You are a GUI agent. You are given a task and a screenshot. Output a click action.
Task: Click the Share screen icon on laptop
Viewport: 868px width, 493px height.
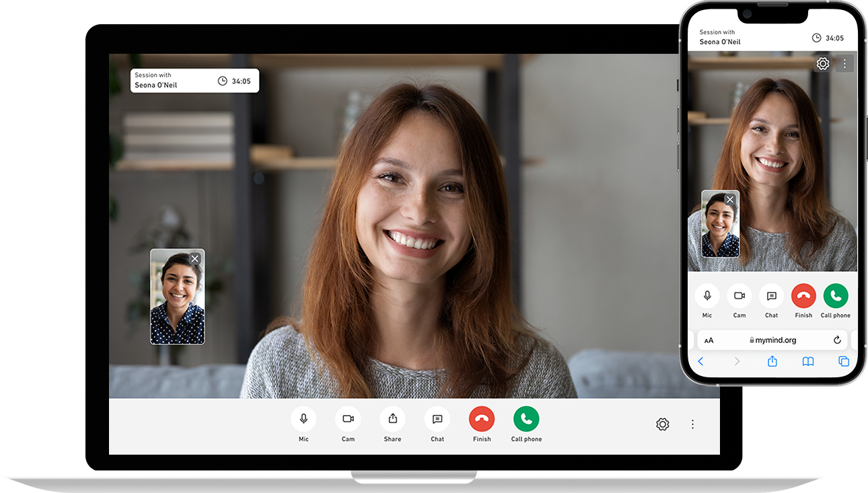coord(392,419)
